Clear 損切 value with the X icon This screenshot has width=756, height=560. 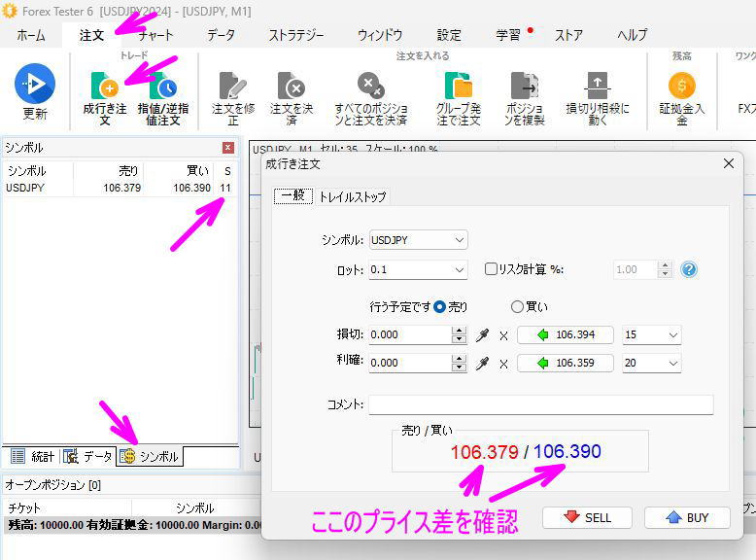pos(504,335)
